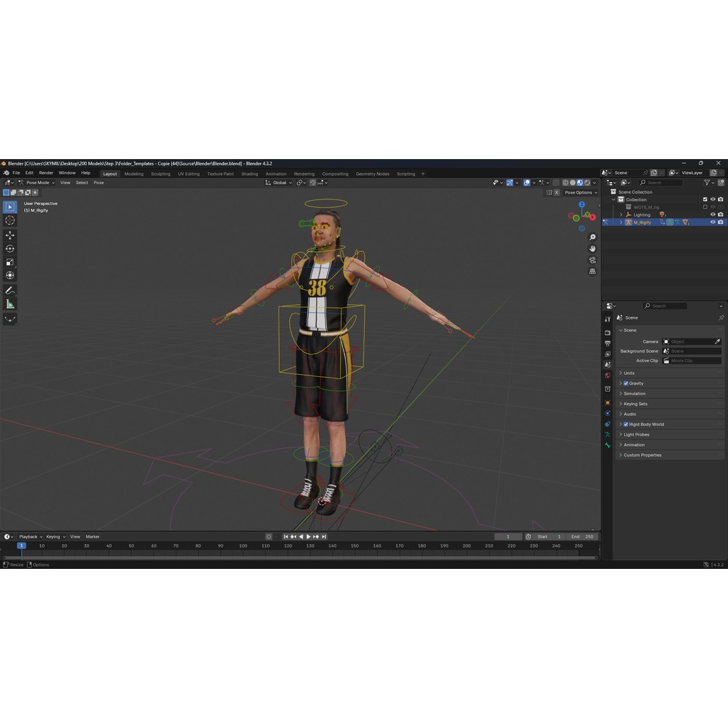
Task: Play the animation forward
Action: click(x=308, y=537)
